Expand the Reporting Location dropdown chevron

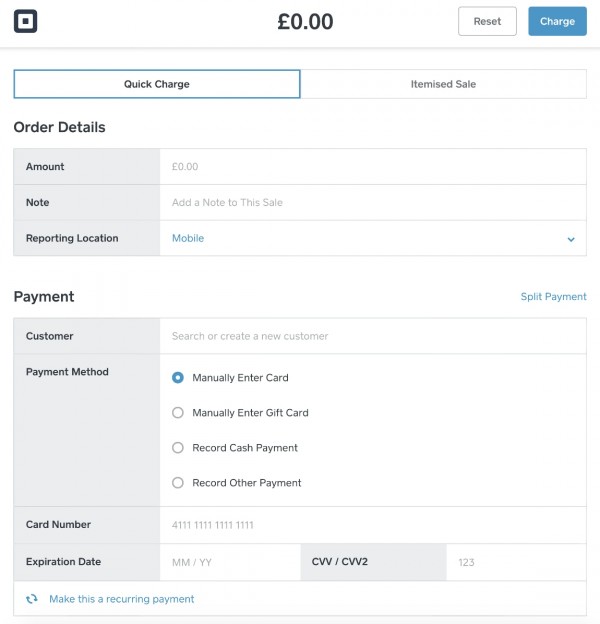(x=571, y=239)
